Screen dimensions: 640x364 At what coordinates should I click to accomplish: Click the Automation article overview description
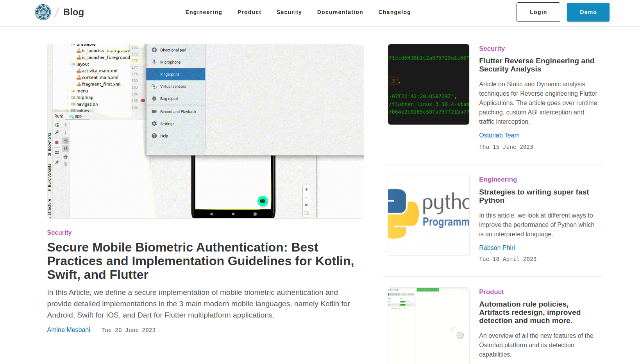point(536,345)
